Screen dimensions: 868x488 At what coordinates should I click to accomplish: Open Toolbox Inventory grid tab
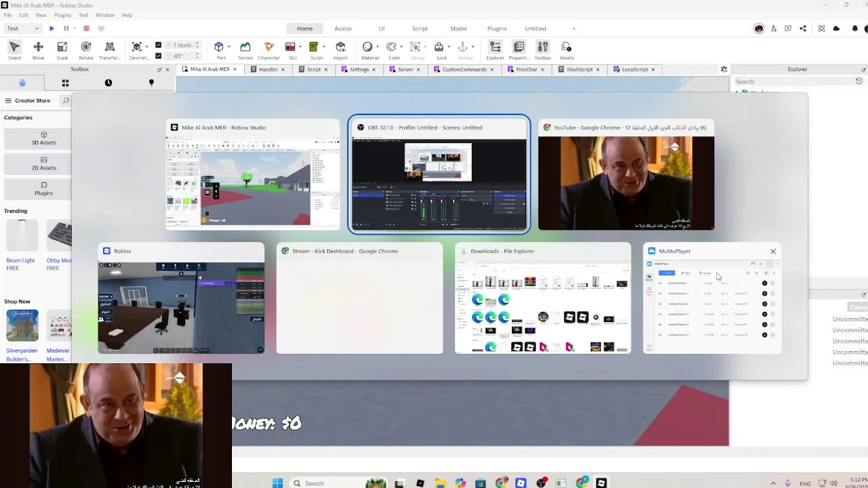coord(65,83)
